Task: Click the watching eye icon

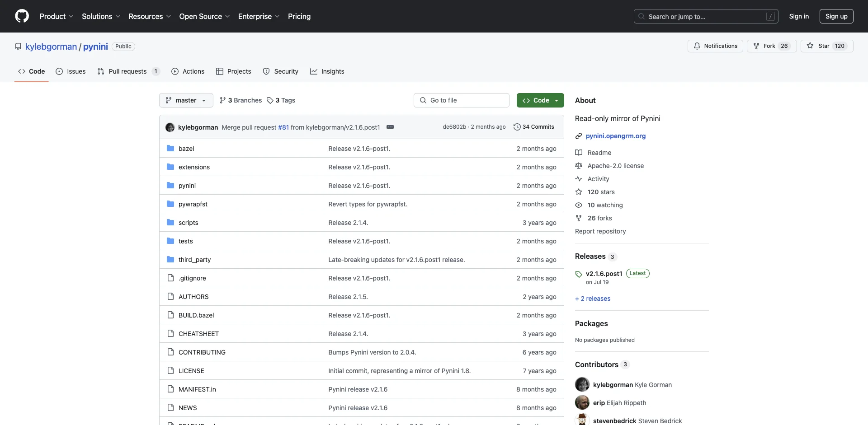Action: pyautogui.click(x=579, y=205)
